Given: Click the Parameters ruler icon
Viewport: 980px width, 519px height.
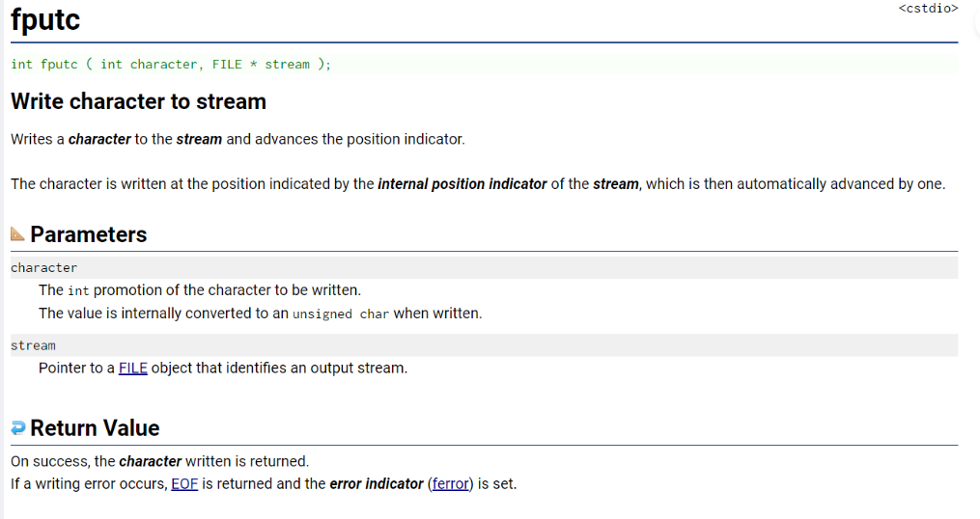Looking at the screenshot, I should 17,234.
